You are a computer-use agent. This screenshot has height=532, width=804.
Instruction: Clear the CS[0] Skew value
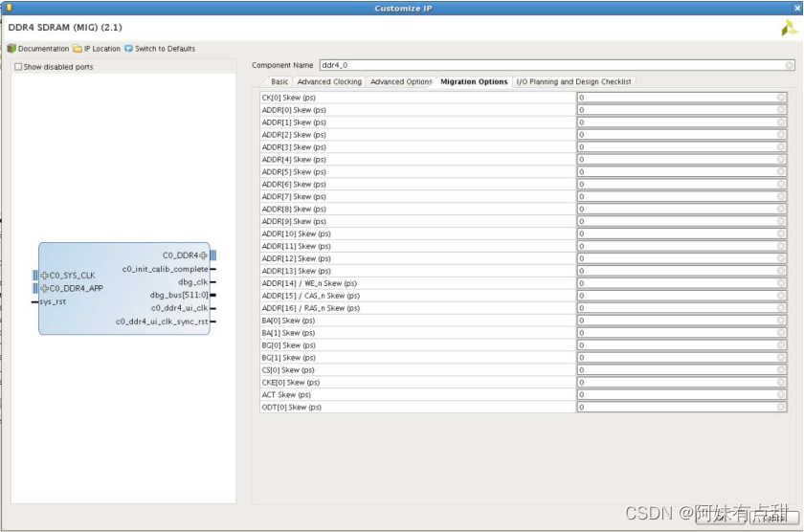(780, 370)
